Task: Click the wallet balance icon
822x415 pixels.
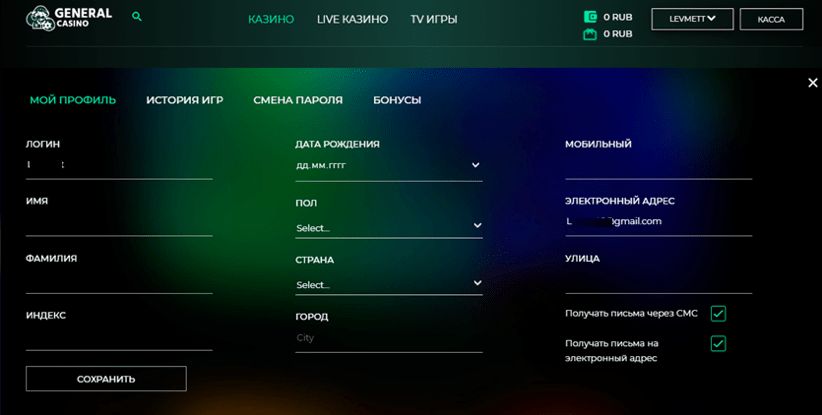Action: (590, 17)
